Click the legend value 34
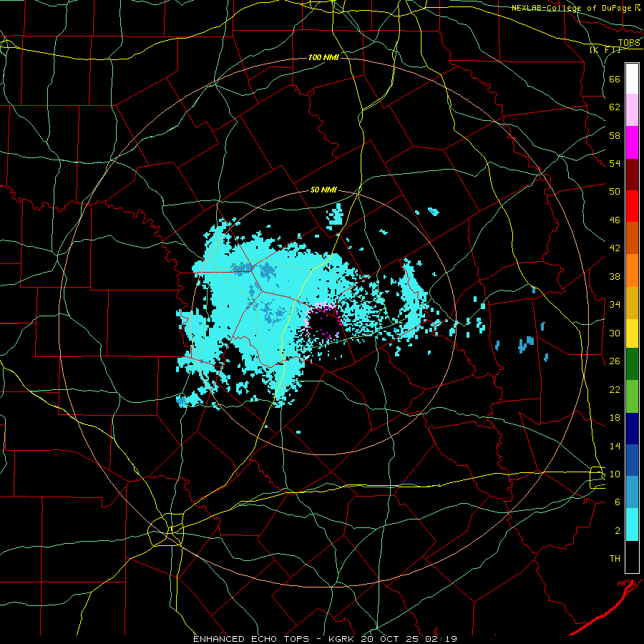This screenshot has width=644, height=644. pos(615,304)
